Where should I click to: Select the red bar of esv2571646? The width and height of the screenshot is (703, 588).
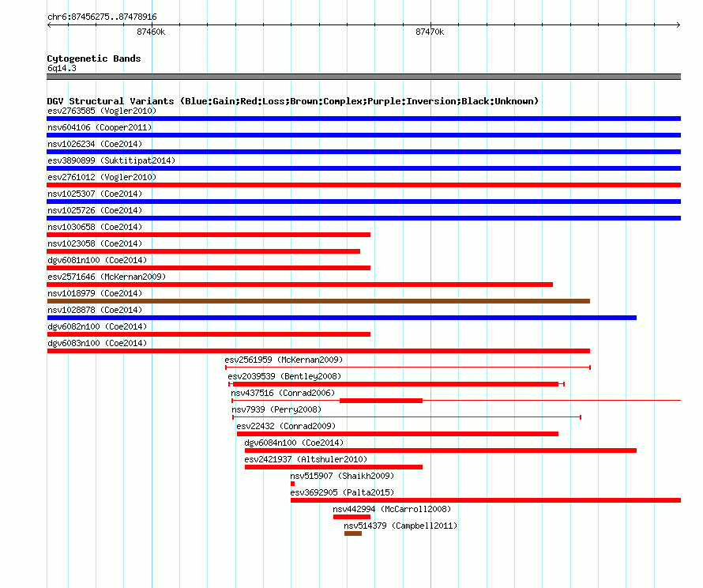(300, 285)
